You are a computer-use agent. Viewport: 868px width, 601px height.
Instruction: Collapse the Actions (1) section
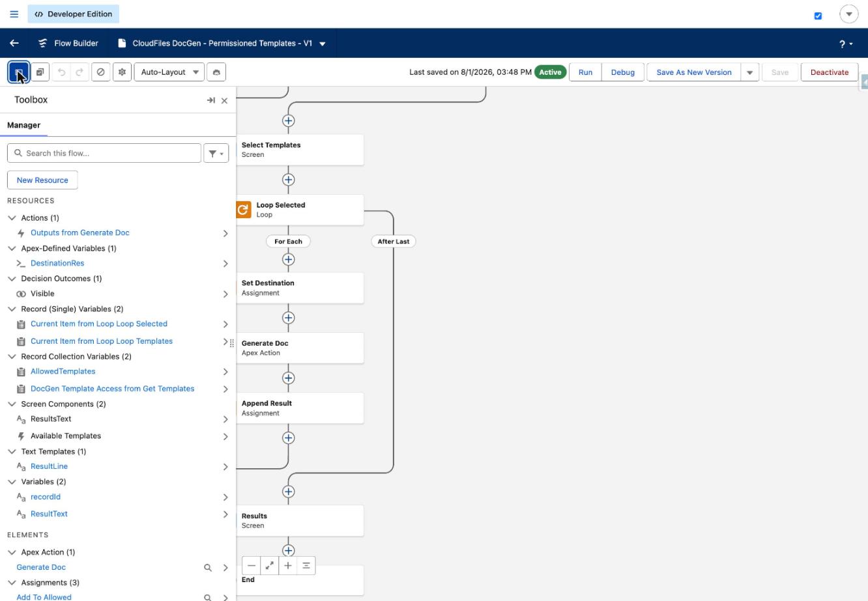coord(12,218)
